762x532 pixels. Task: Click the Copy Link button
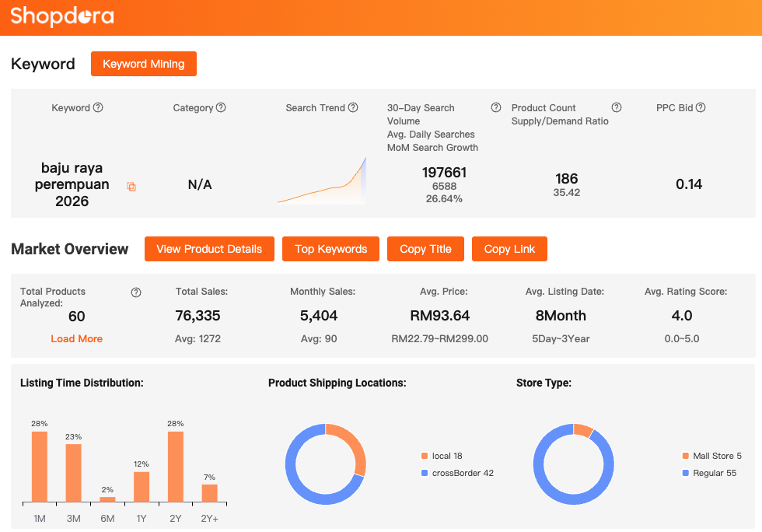point(509,249)
